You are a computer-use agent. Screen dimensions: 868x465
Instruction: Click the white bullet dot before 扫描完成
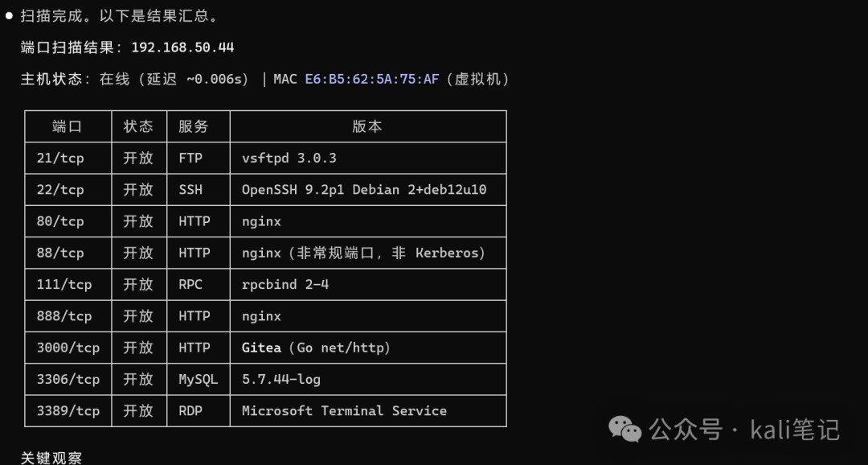(x=8, y=15)
